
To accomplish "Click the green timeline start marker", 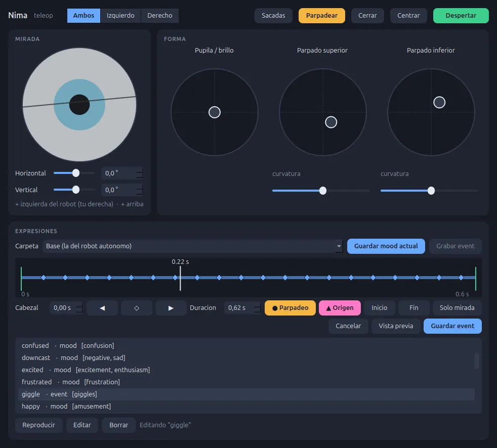I will point(21,279).
